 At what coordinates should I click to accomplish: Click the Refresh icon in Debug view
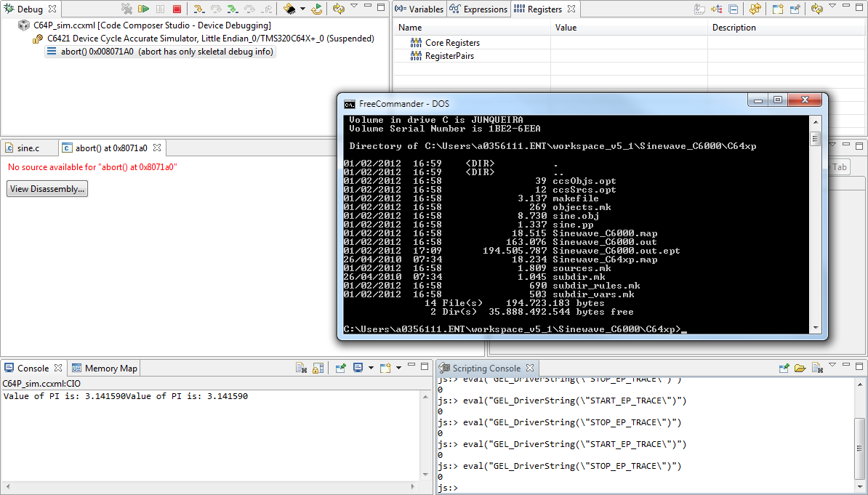[x=338, y=9]
